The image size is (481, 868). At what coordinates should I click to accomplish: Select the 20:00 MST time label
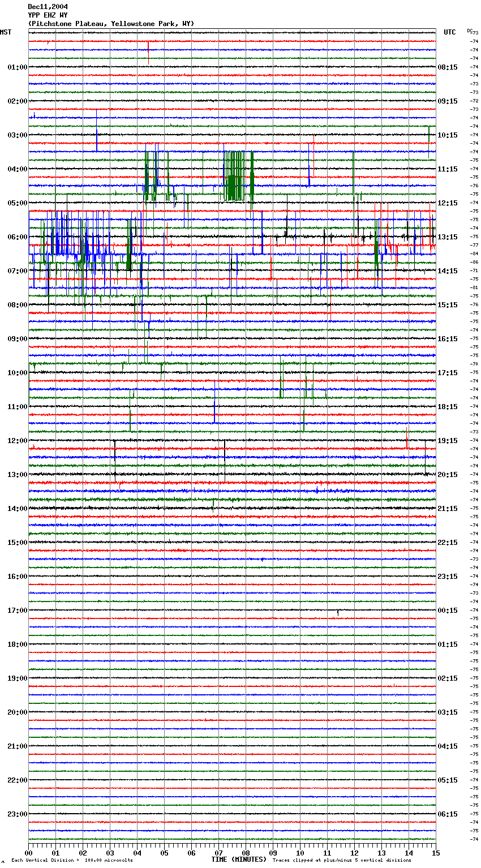(x=18, y=712)
